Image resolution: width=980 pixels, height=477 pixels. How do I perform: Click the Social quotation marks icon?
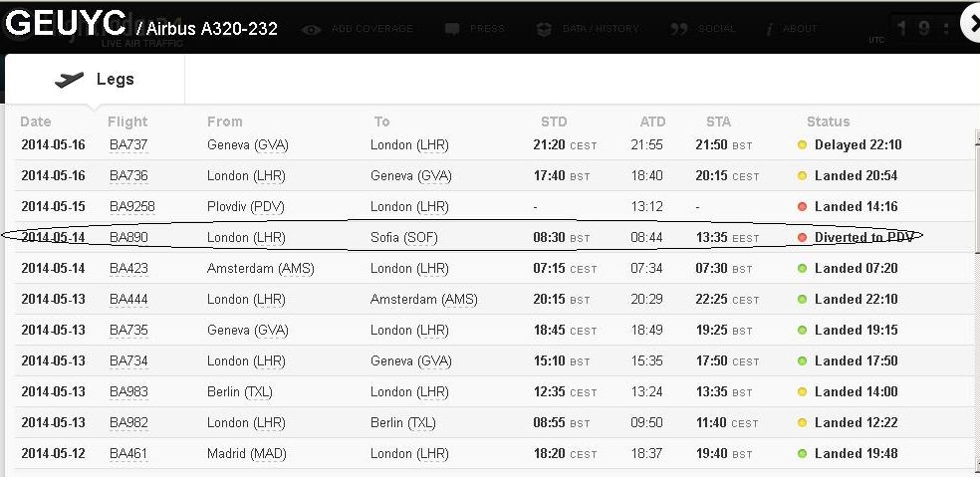679,29
